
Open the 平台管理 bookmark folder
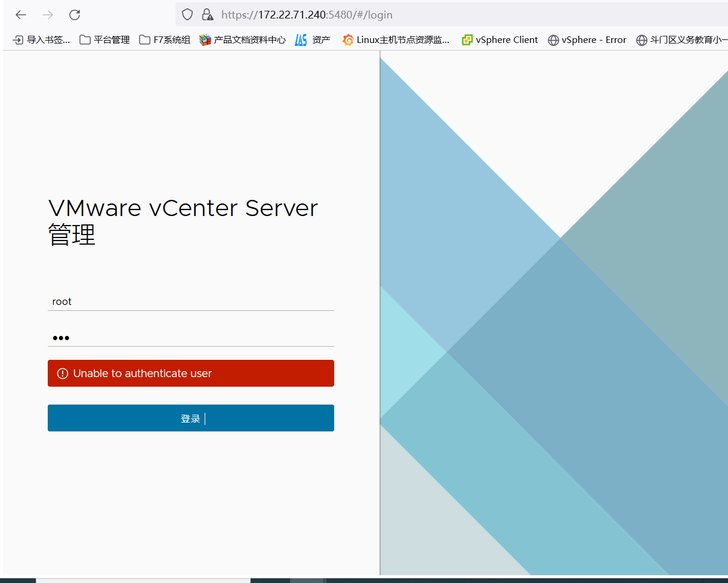[x=104, y=40]
